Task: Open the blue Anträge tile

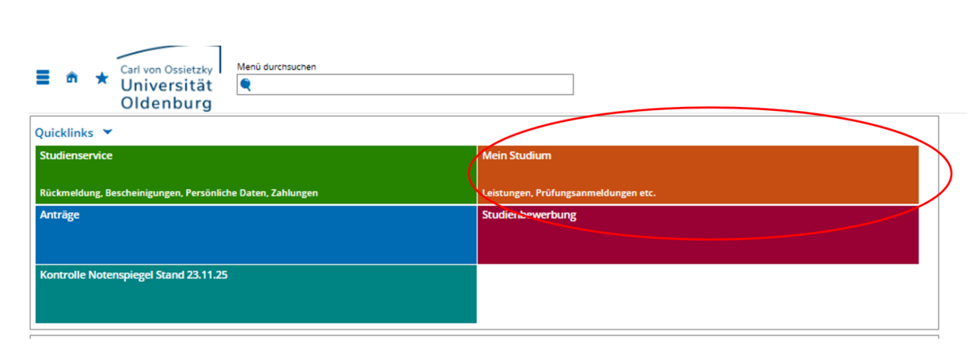Action: click(x=256, y=235)
